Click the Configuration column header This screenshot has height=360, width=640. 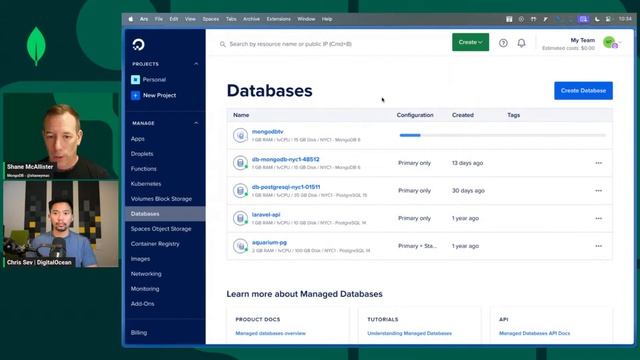point(415,115)
